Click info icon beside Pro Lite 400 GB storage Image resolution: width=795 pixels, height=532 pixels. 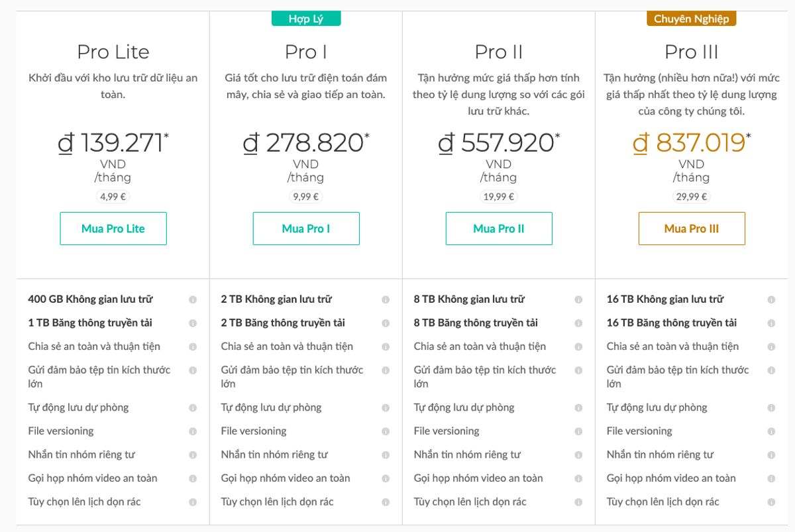pyautogui.click(x=193, y=299)
